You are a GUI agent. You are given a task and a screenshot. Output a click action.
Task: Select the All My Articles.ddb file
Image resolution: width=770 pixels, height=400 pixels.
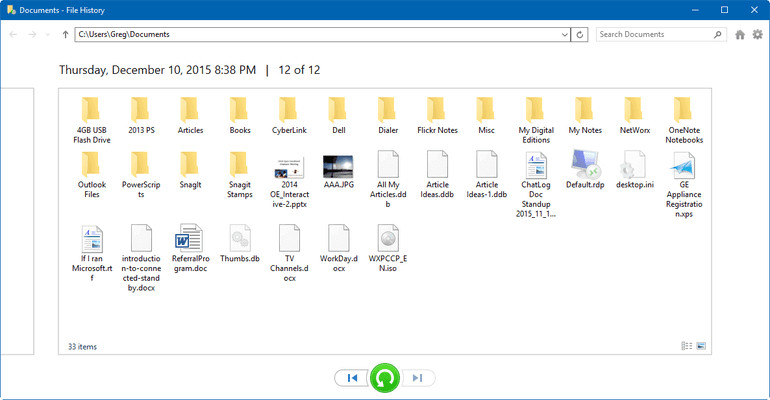388,180
